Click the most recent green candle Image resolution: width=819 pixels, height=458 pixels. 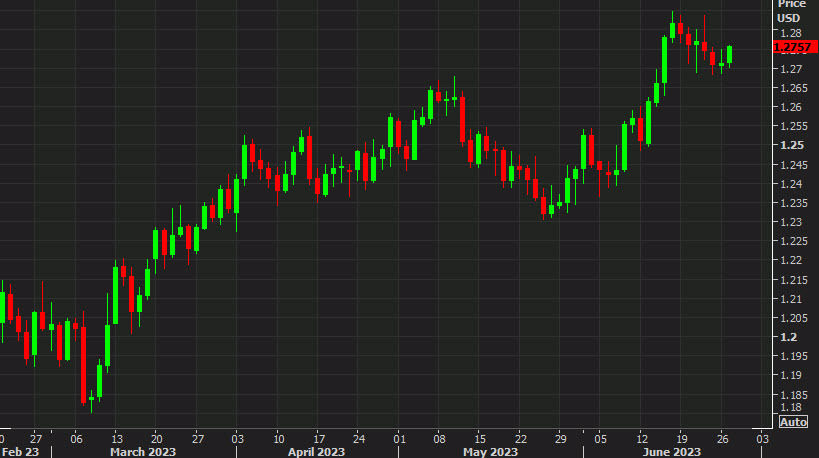[730, 55]
